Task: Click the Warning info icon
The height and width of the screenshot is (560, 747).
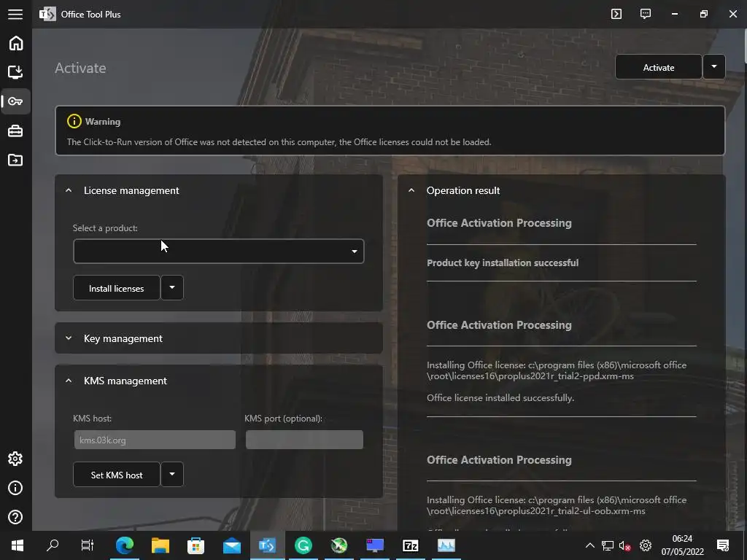Action: coord(74,121)
